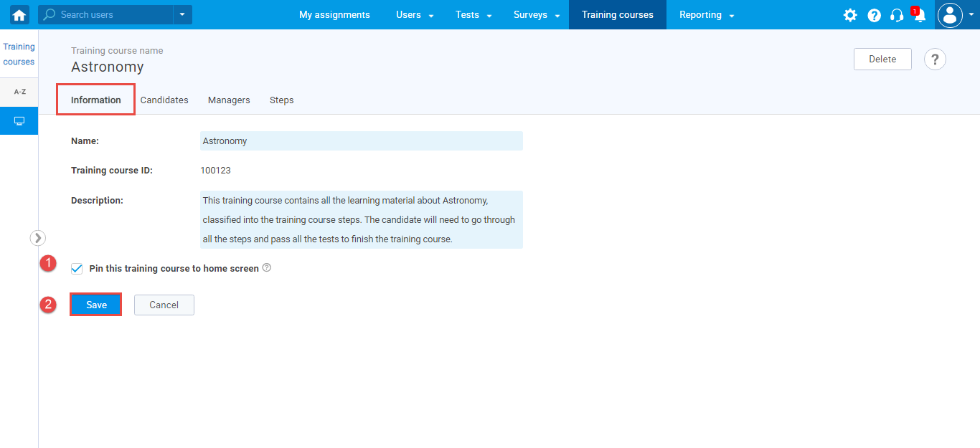Click the A-Z sort sidebar item
Viewport: 980px width, 448px height.
[19, 92]
